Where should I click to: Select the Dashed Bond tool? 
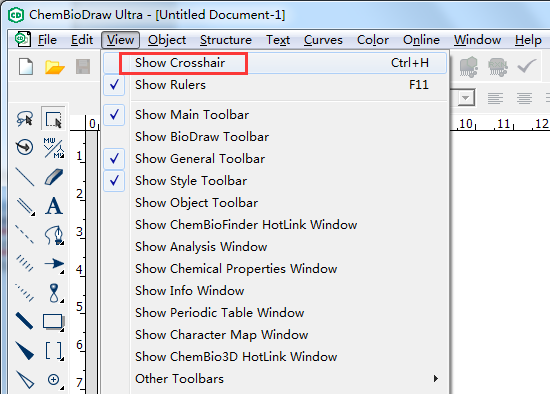25,234
